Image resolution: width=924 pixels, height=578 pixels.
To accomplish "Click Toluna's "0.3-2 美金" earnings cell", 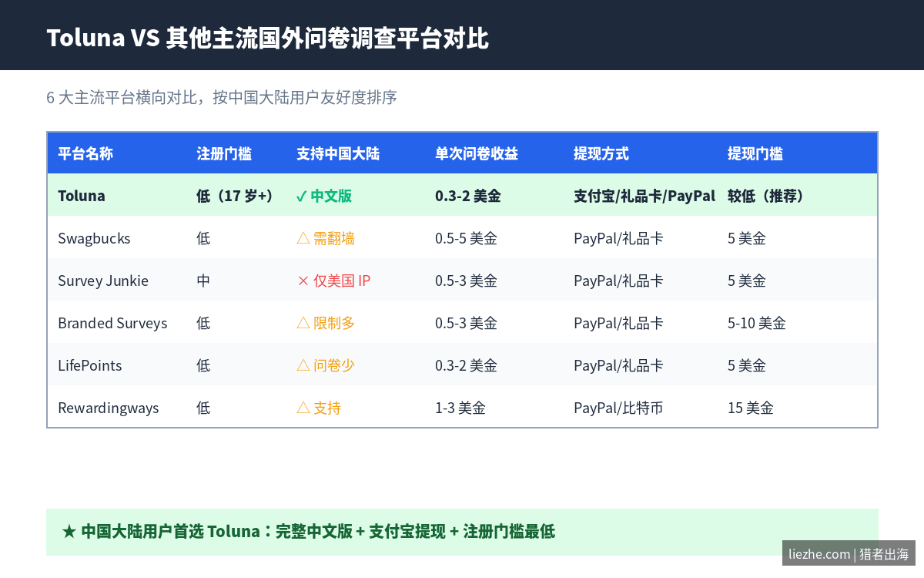I will (x=468, y=196).
